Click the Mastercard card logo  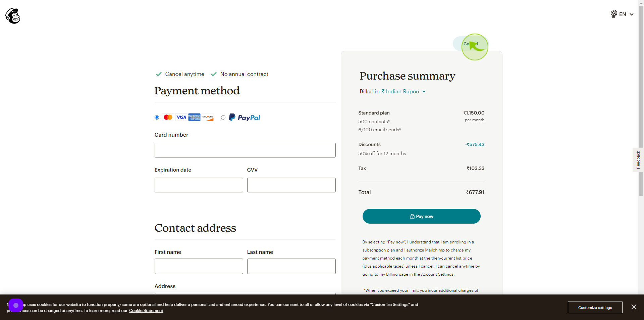168,117
